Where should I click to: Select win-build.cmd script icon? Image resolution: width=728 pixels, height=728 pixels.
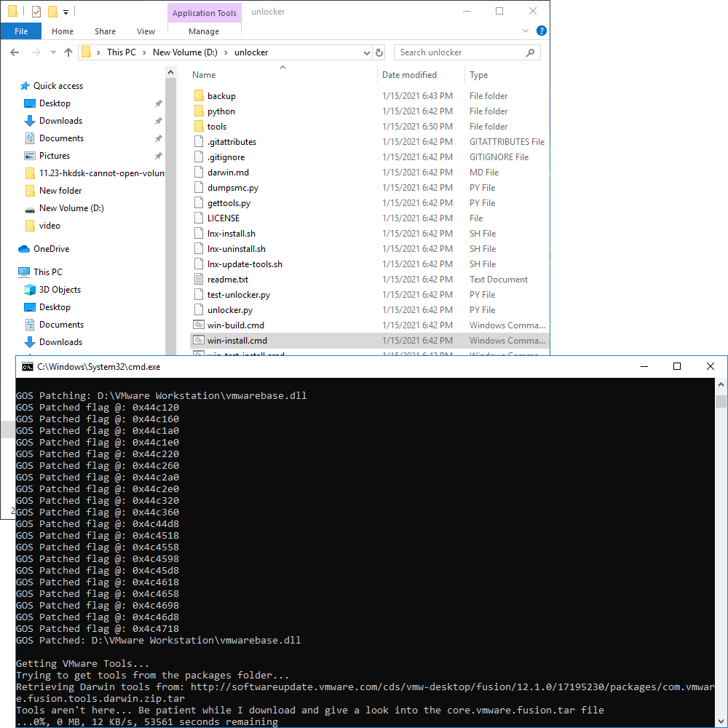(x=199, y=325)
